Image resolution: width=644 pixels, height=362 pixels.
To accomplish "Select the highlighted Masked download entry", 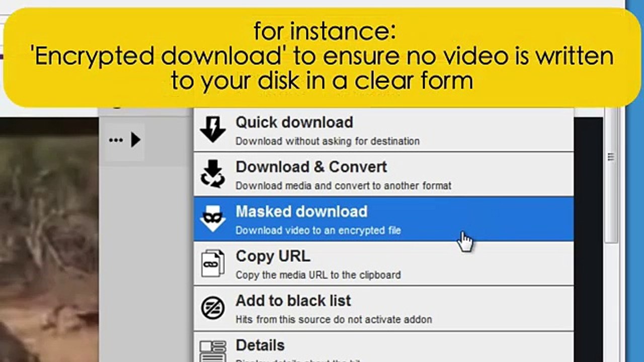I will tap(383, 219).
